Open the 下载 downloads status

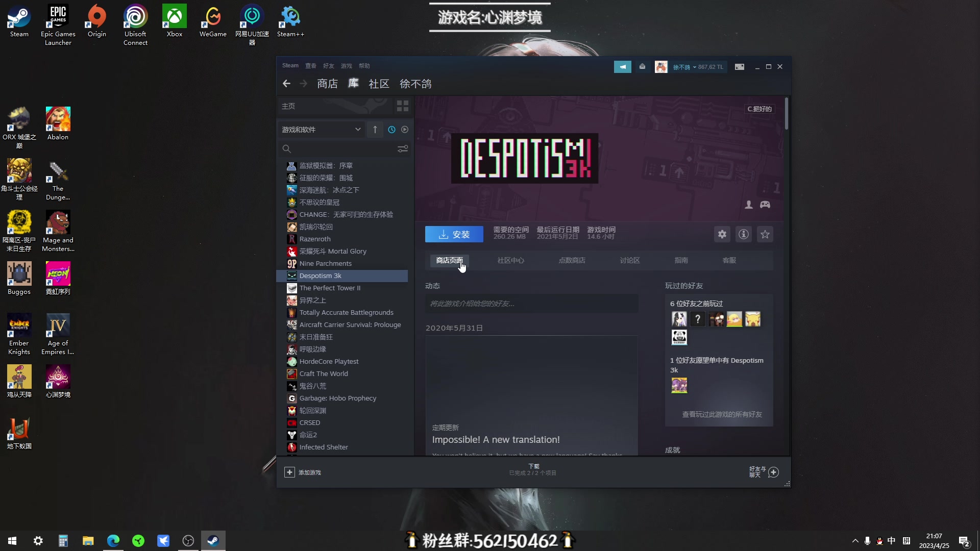pyautogui.click(x=533, y=470)
